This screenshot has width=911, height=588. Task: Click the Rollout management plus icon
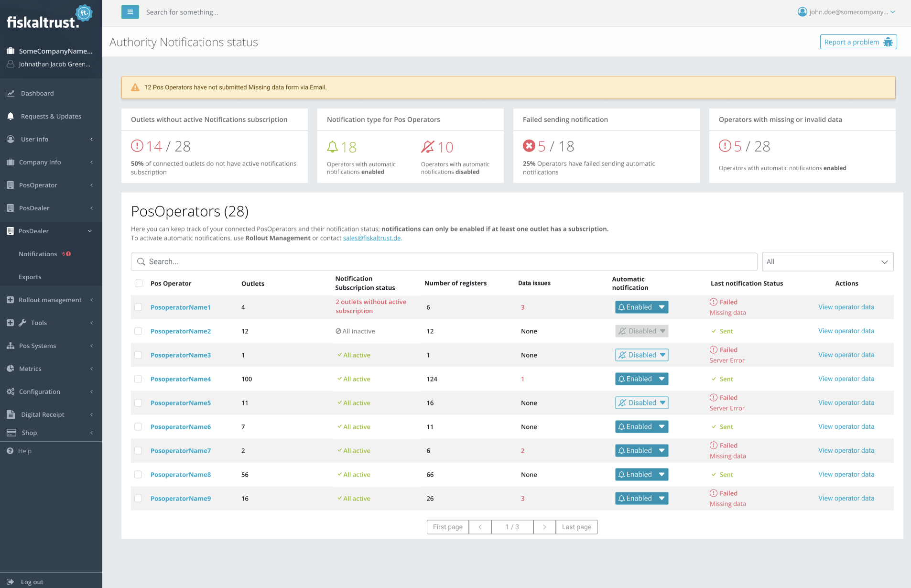click(x=10, y=300)
